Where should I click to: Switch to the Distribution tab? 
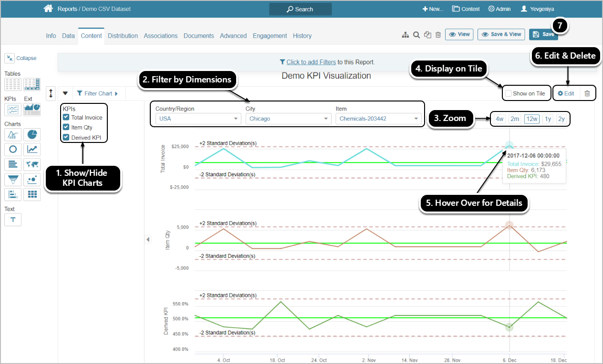click(123, 36)
